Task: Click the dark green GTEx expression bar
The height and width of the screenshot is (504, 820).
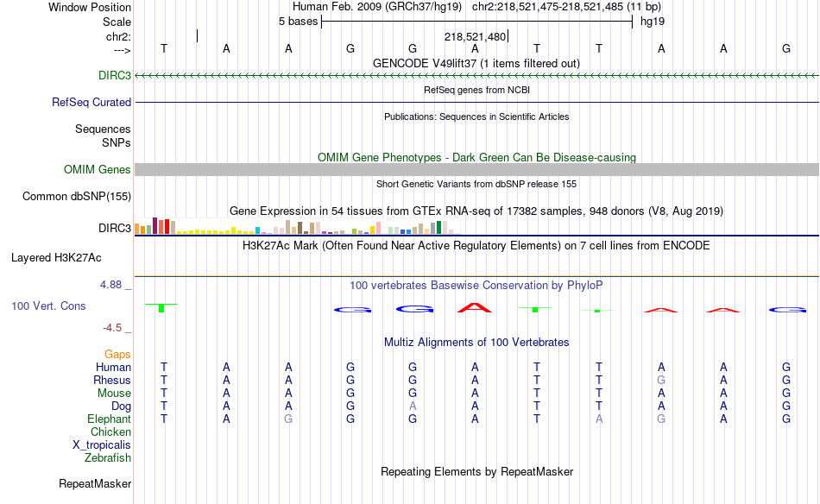Action: (x=438, y=227)
